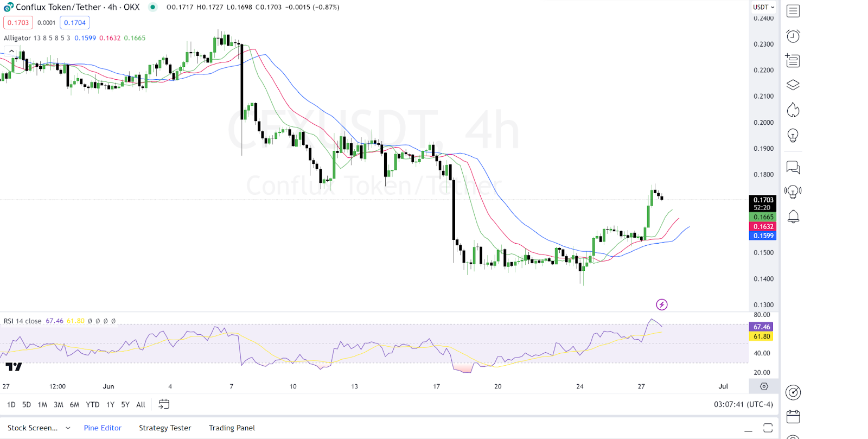Click the Conflux Token symbol logo

tap(8, 7)
